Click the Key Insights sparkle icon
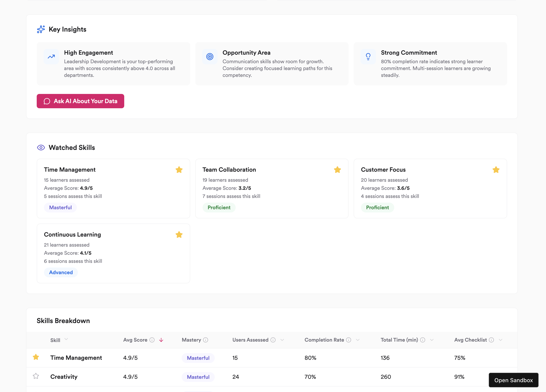 pos(41,29)
